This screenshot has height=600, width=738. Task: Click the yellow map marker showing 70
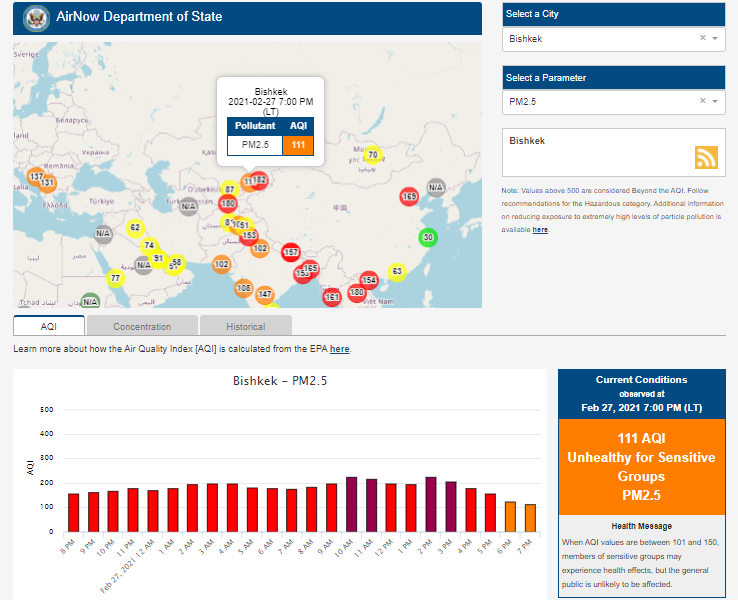(x=372, y=155)
